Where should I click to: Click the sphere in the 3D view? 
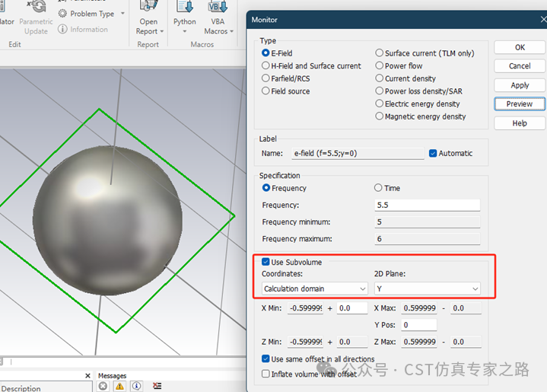click(x=108, y=221)
